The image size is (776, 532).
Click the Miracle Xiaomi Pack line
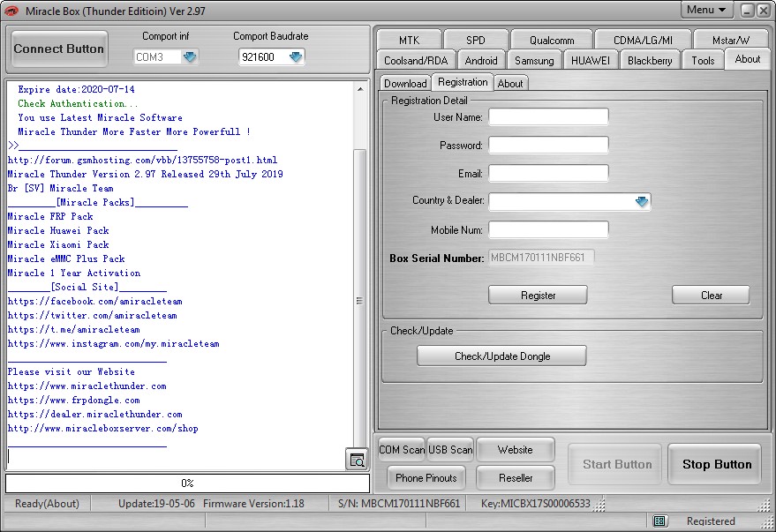point(58,244)
